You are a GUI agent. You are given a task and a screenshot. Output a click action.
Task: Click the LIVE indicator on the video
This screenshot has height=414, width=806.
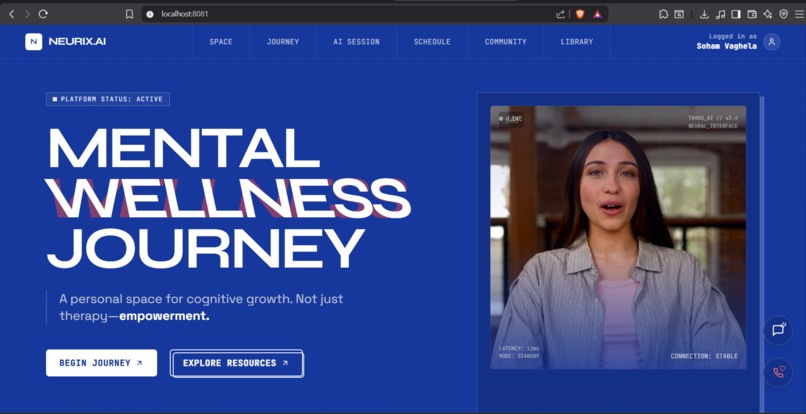(510, 119)
